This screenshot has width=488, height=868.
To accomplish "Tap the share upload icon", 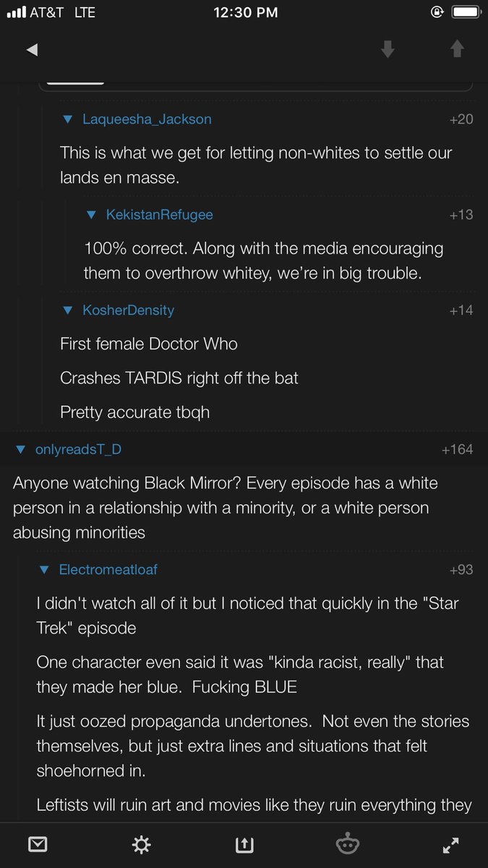I will point(243,844).
